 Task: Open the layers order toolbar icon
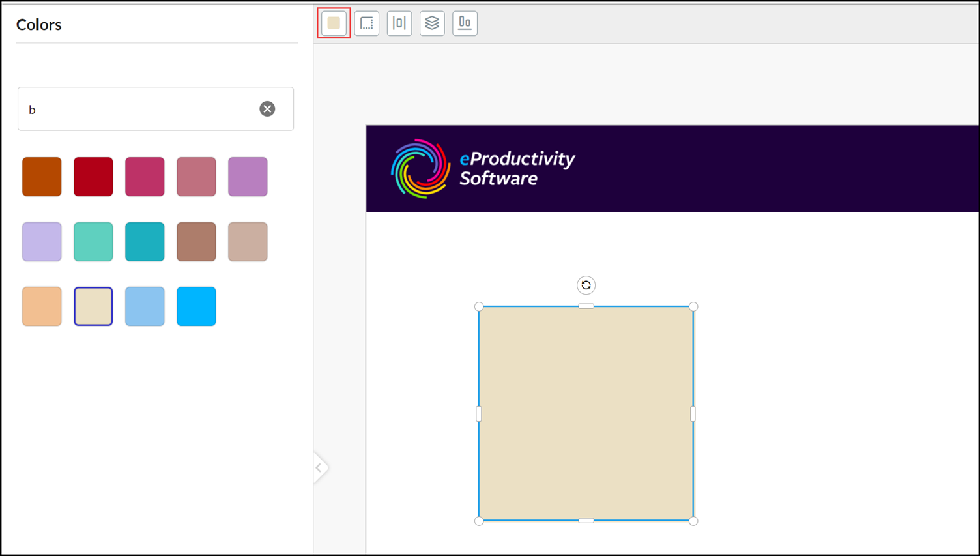click(x=432, y=23)
